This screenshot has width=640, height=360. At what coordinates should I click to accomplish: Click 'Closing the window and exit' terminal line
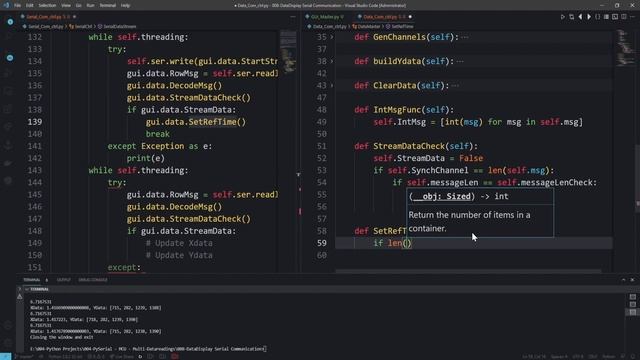coord(61,337)
